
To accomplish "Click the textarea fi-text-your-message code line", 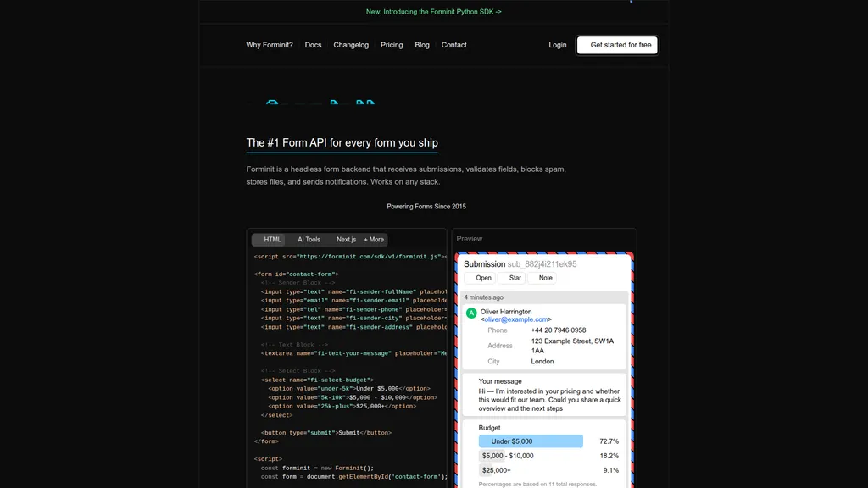I will pos(353,353).
